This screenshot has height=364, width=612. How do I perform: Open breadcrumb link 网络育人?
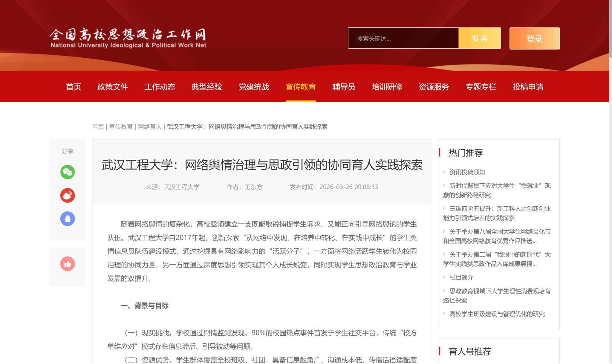(x=150, y=127)
